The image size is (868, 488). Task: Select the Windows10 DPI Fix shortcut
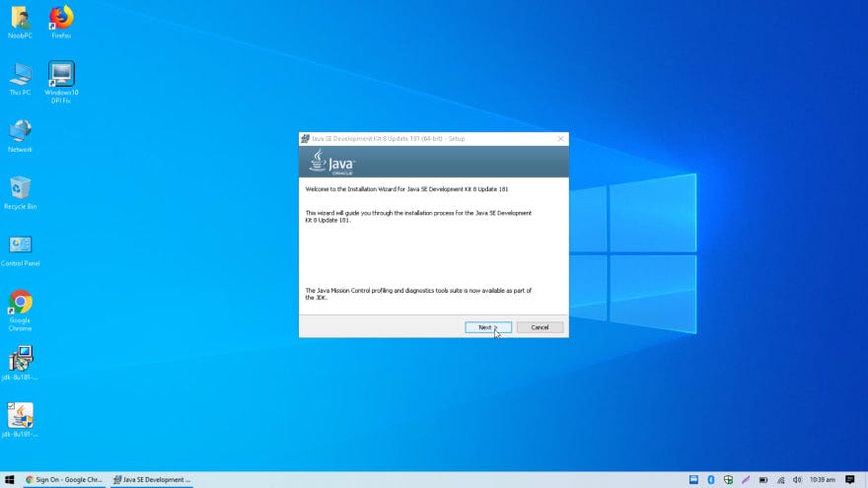click(x=61, y=82)
